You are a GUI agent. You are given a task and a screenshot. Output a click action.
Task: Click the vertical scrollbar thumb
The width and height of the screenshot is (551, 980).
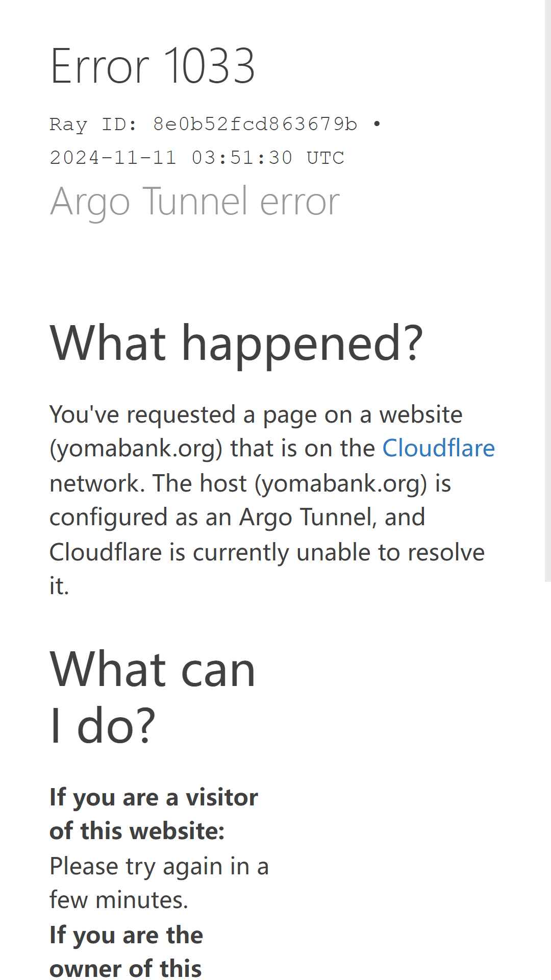pos(548,291)
